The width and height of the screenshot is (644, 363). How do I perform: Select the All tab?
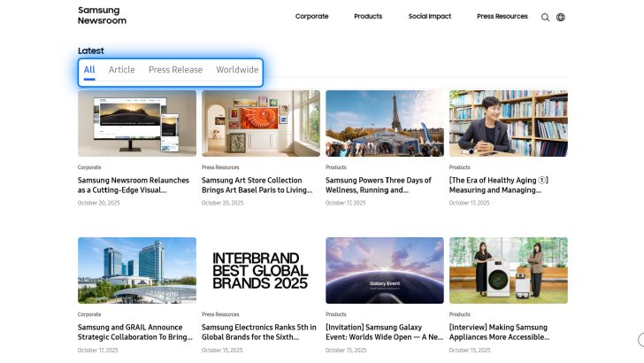tap(89, 70)
